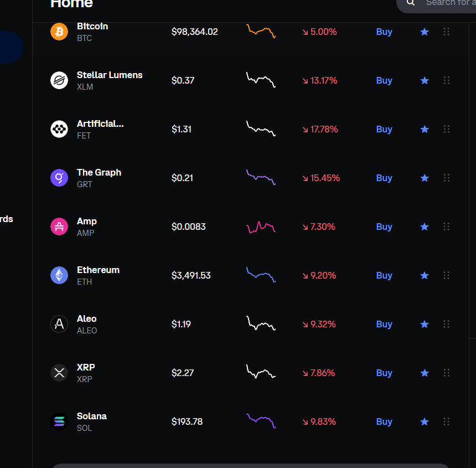This screenshot has width=476, height=468.
Task: Open the Amp pink sparkline chart
Action: tap(261, 227)
